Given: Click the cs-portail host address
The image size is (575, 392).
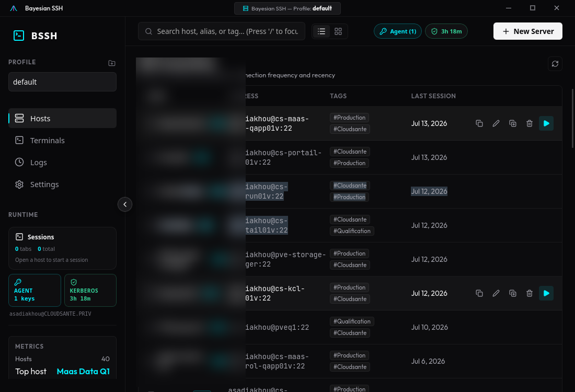Looking at the screenshot, I should pos(283,157).
